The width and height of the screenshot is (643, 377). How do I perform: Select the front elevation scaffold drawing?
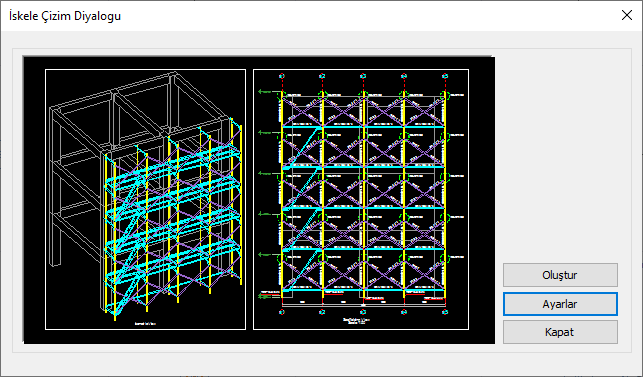(361, 199)
